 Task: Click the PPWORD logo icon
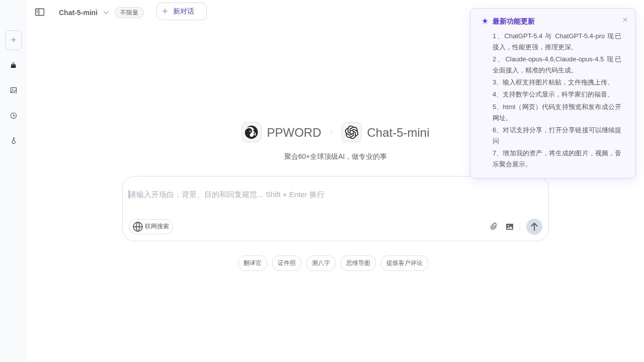(x=252, y=132)
